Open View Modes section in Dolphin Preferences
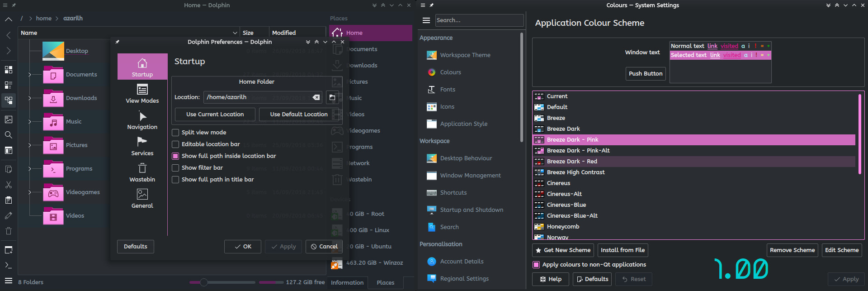This screenshot has height=291, width=868. [x=142, y=94]
